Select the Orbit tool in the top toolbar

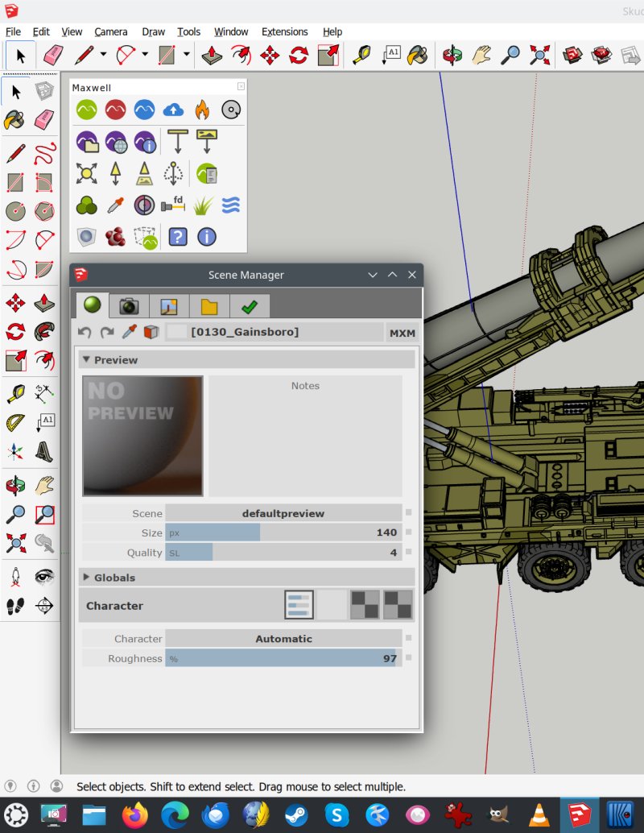[452, 55]
